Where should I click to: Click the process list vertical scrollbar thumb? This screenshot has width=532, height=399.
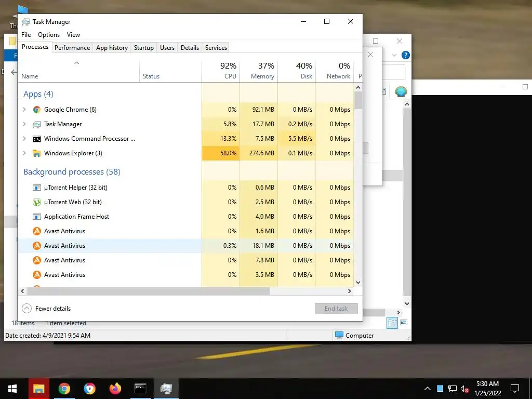[x=358, y=100]
